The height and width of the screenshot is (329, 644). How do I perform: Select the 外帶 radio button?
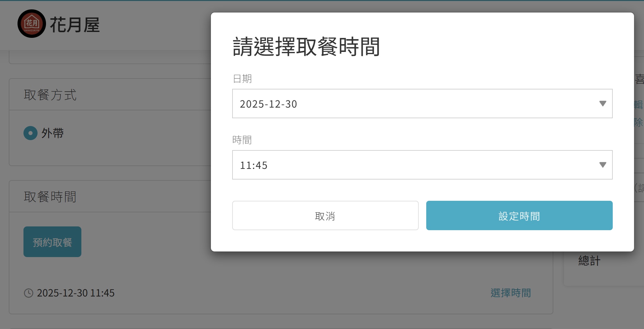[30, 133]
